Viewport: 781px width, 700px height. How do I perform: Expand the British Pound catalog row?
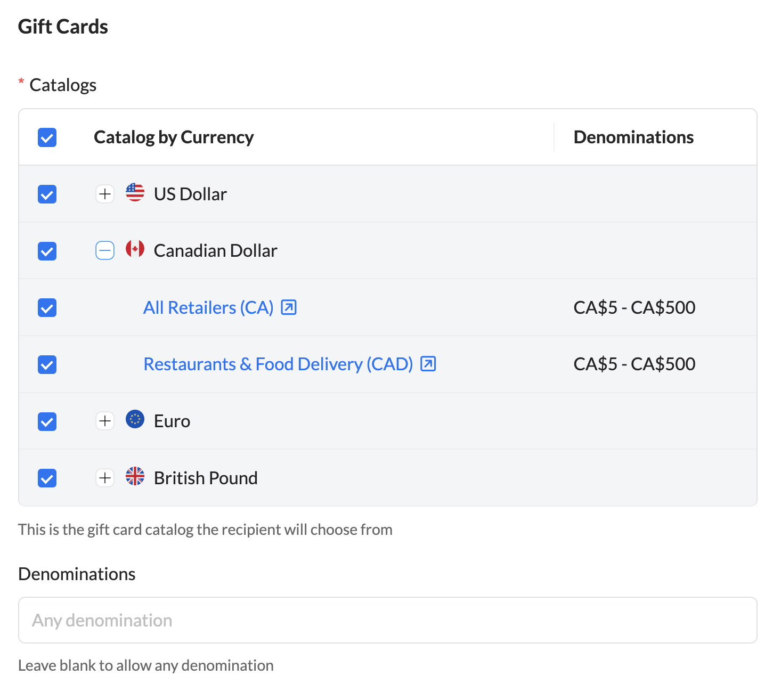click(105, 478)
